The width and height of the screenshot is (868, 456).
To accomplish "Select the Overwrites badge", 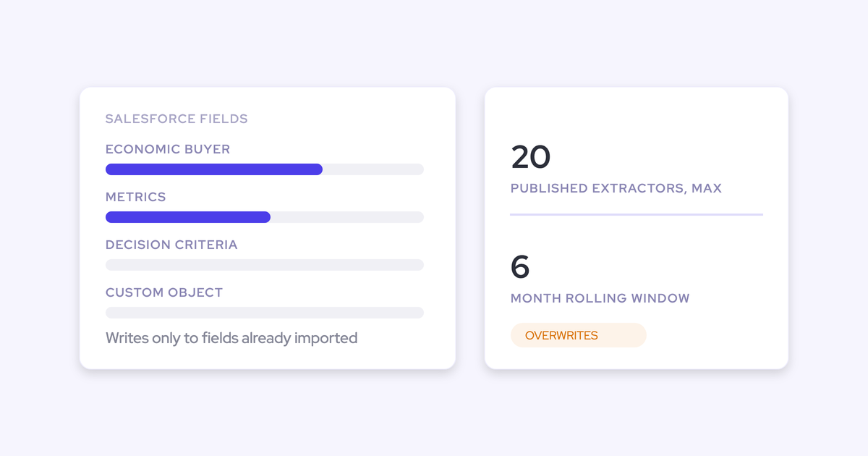I will 578,335.
